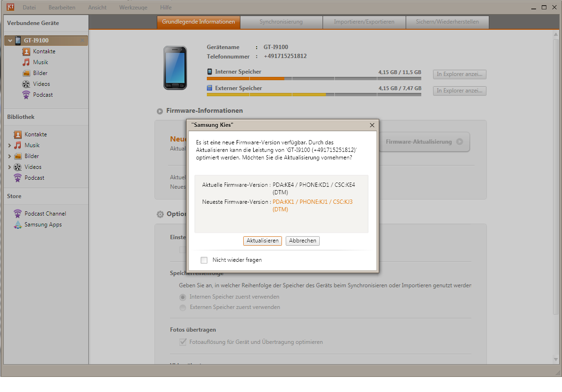Click the phone number +491715251812

[x=285, y=56]
